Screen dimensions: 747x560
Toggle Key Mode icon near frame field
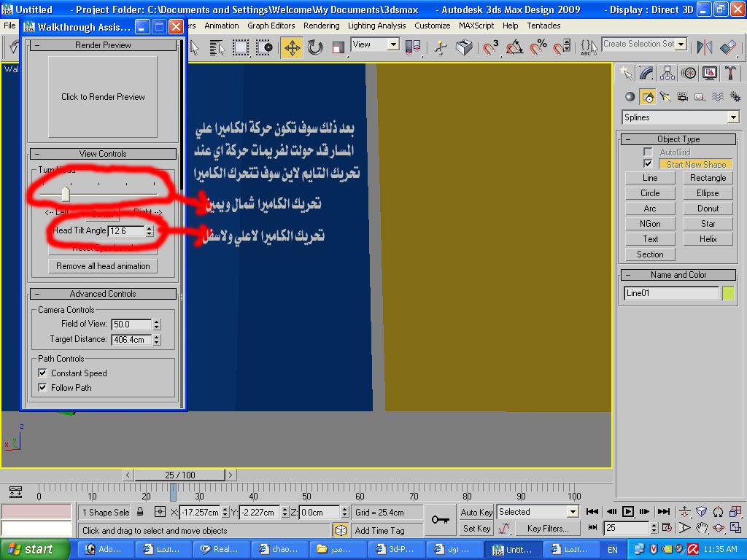[x=592, y=528]
